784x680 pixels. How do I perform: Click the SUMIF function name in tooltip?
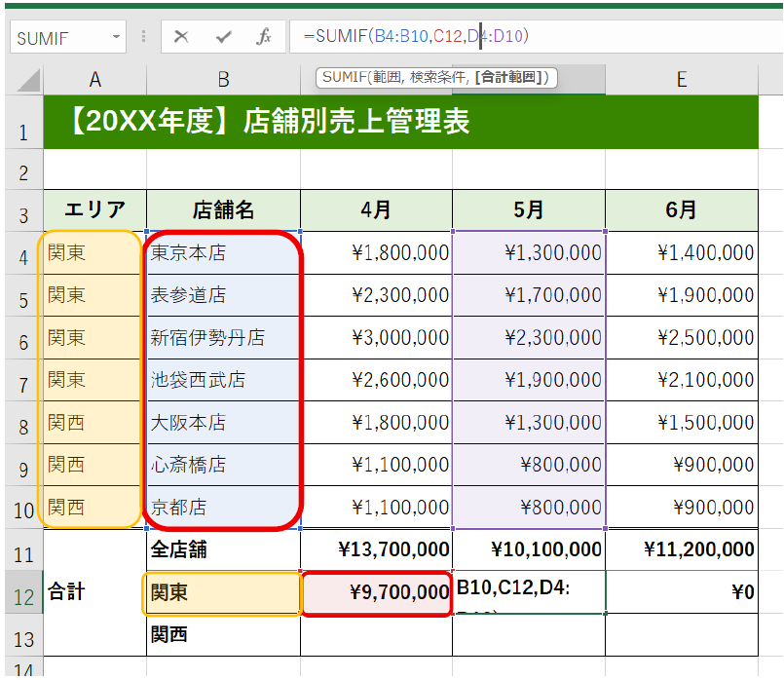345,77
